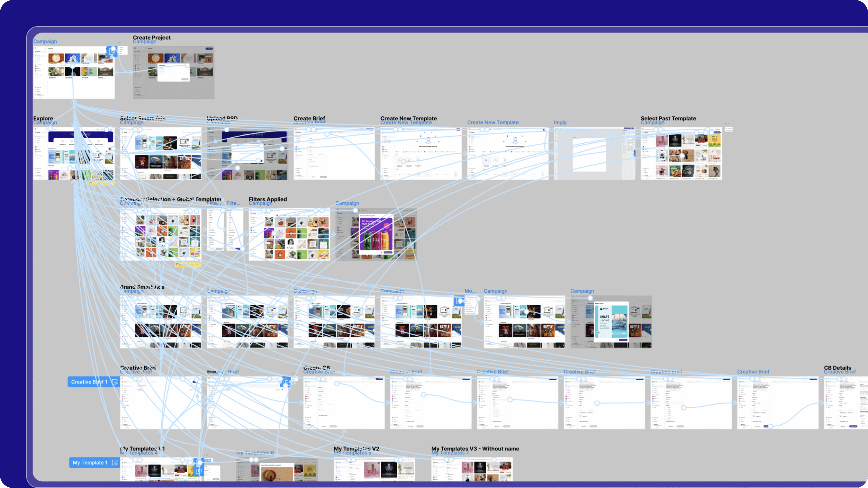Screen dimensions: 868x488
Task: Click blue overlay icon beside the Mo... frame
Action: pos(459,301)
